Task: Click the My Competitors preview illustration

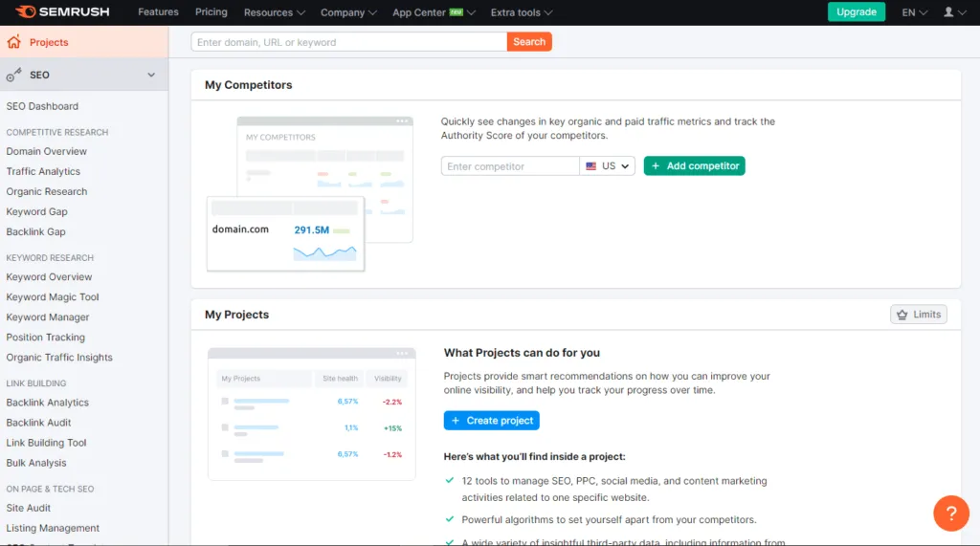Action: [310, 194]
